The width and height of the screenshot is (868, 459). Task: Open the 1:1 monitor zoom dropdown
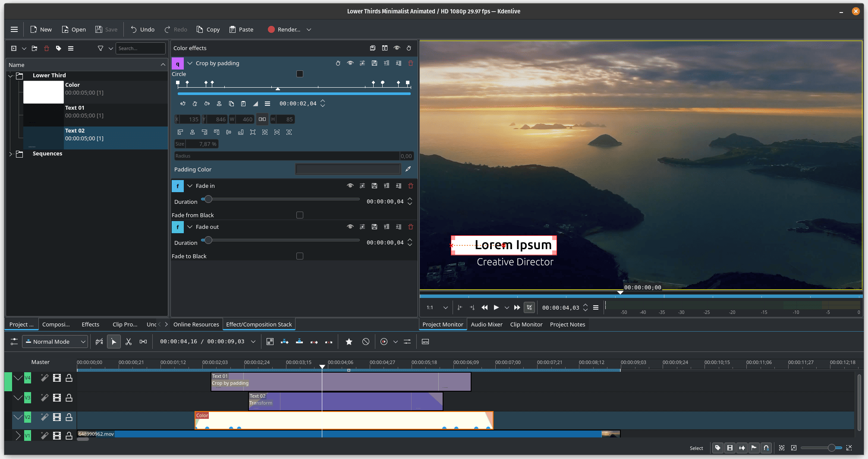437,307
